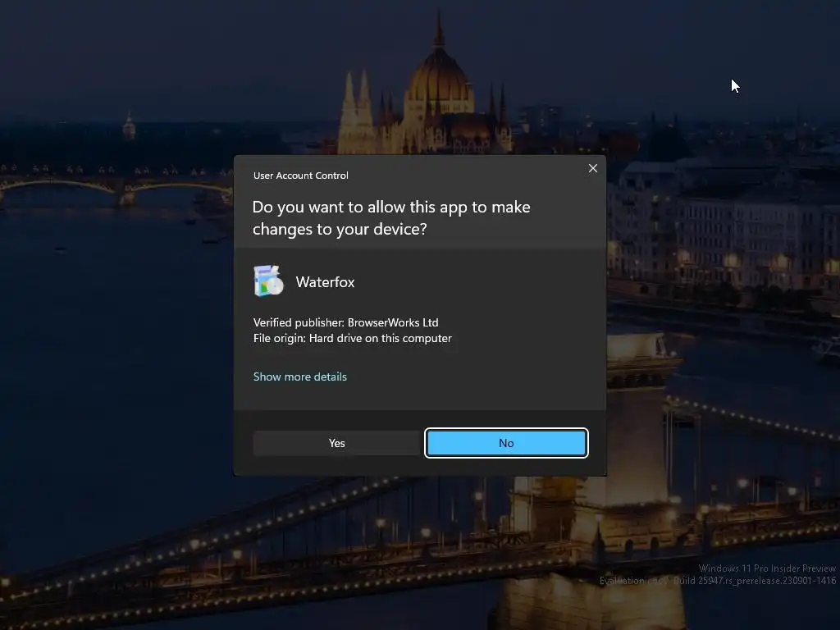Click Verified publisher: BrowserWorks Ltd text
The image size is (840, 630).
(x=345, y=322)
